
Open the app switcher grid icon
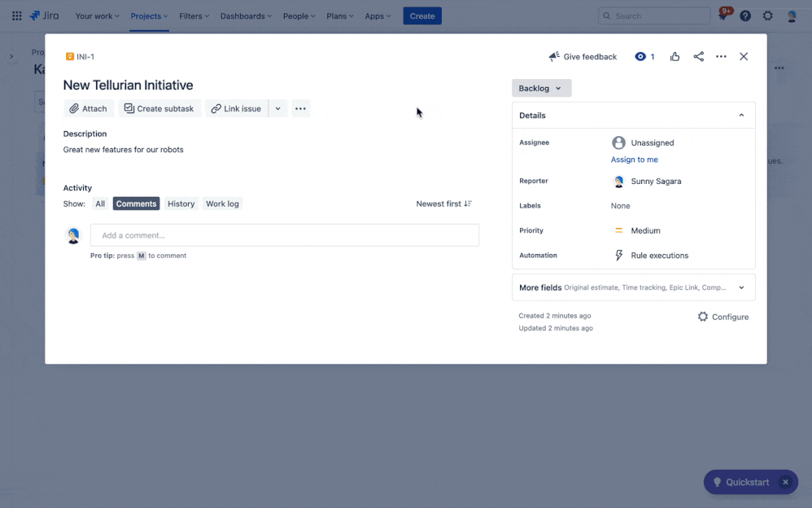coord(16,16)
